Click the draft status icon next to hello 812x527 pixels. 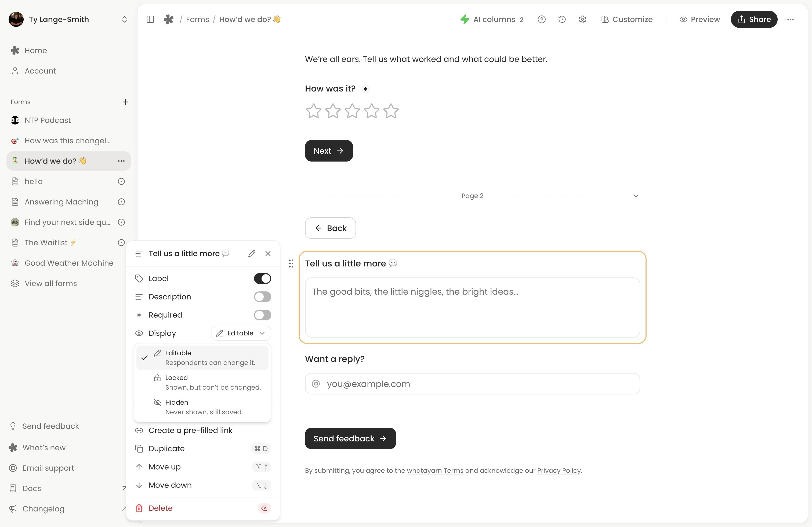(121, 181)
